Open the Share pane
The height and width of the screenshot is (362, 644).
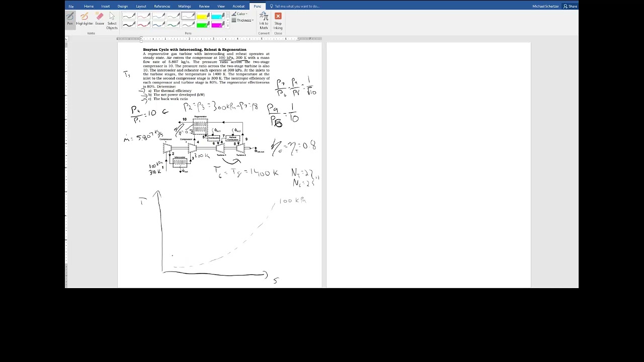coord(571,7)
